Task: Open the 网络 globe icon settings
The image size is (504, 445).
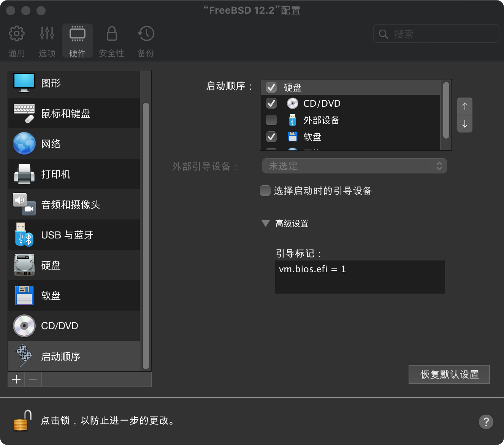Action: click(x=24, y=144)
